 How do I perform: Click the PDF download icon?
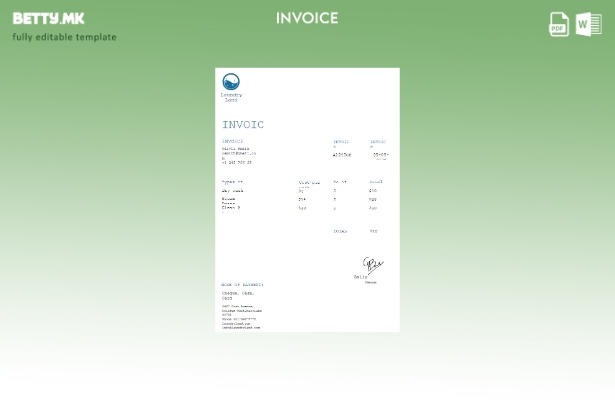tap(559, 23)
